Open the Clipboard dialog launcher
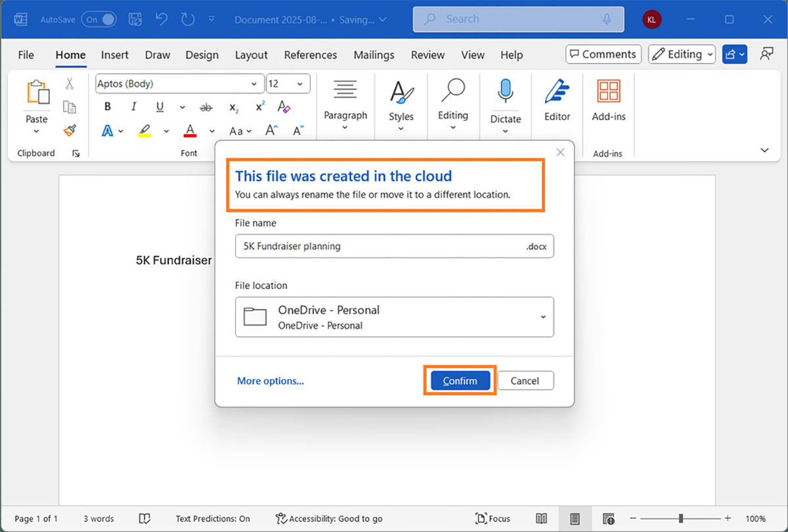788x532 pixels. point(76,153)
